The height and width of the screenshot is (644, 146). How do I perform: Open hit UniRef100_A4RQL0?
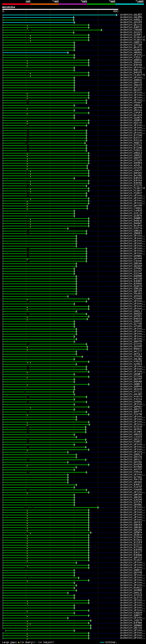[x=131, y=20]
